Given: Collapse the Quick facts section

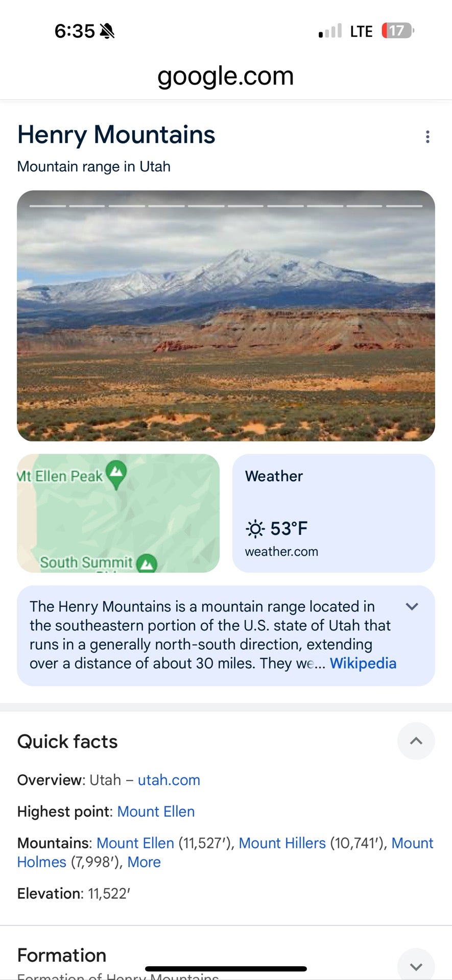Looking at the screenshot, I should click(x=416, y=741).
